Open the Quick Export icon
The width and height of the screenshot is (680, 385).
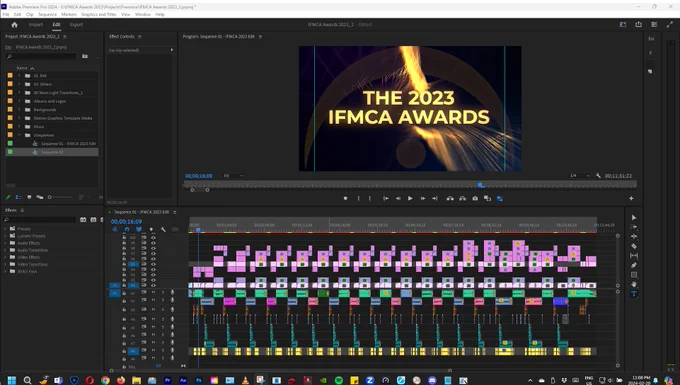point(638,25)
